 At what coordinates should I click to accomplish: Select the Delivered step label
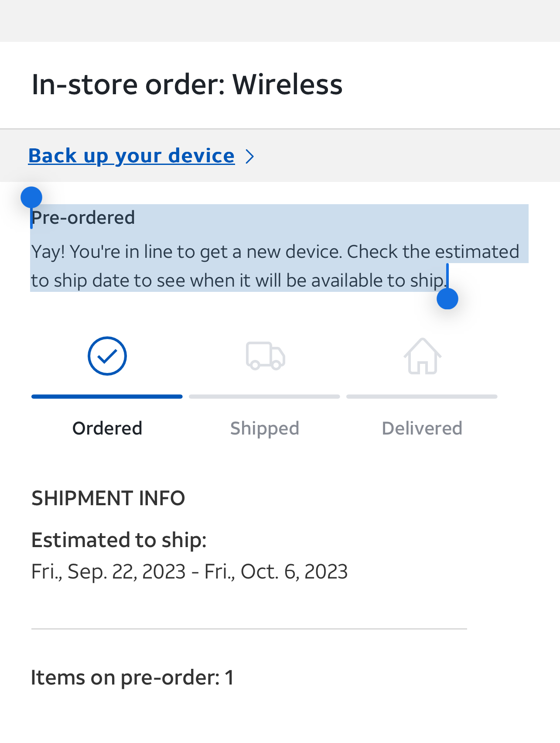click(x=422, y=428)
